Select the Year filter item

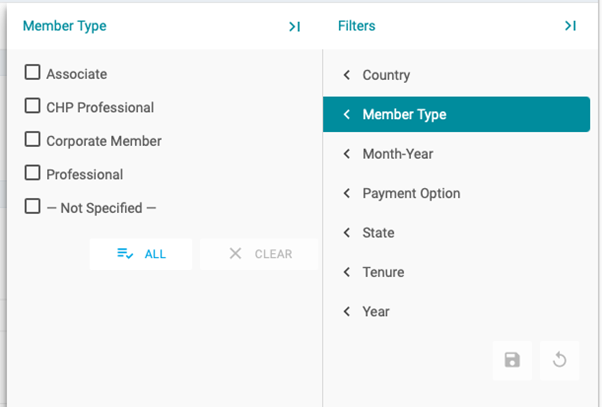(x=456, y=311)
